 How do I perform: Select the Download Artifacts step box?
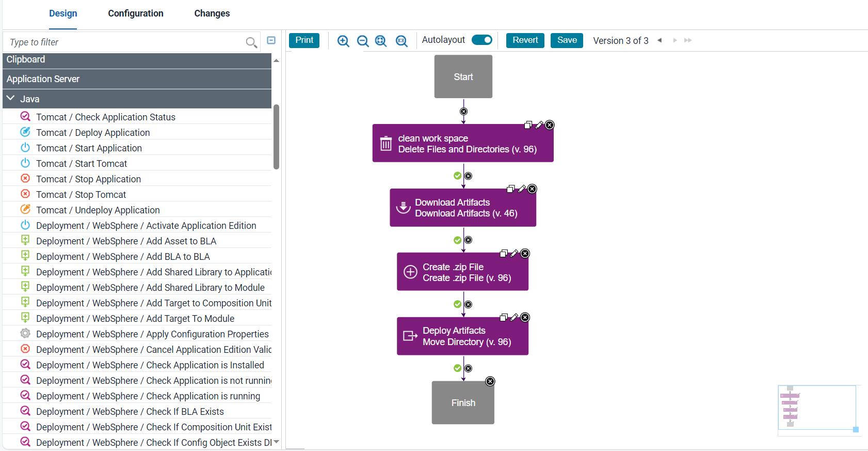463,208
